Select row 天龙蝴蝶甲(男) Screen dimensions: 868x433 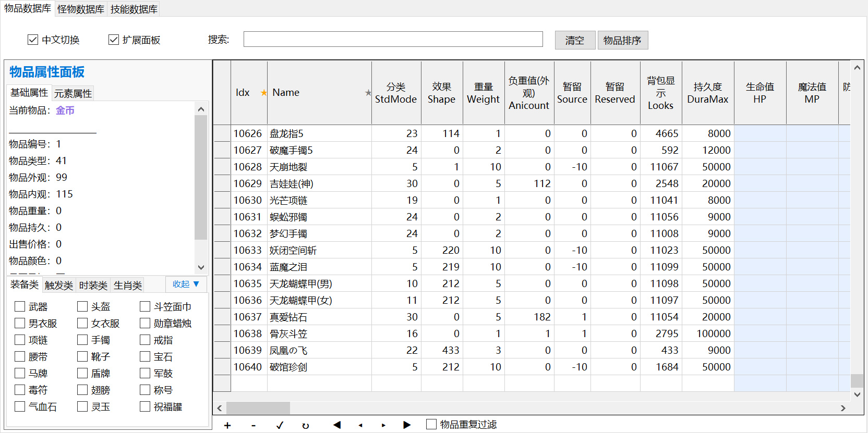532,283
